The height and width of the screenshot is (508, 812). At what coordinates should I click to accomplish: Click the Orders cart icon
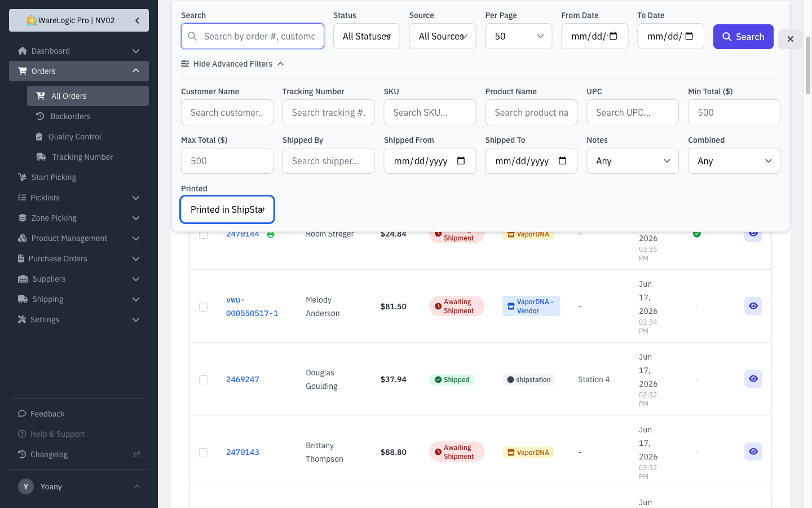(23, 71)
